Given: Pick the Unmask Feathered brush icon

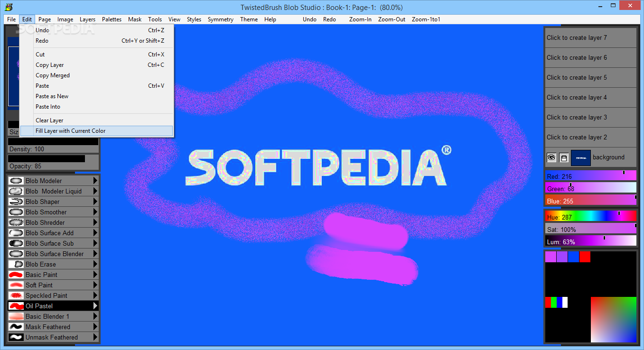Looking at the screenshot, I should pos(16,337).
